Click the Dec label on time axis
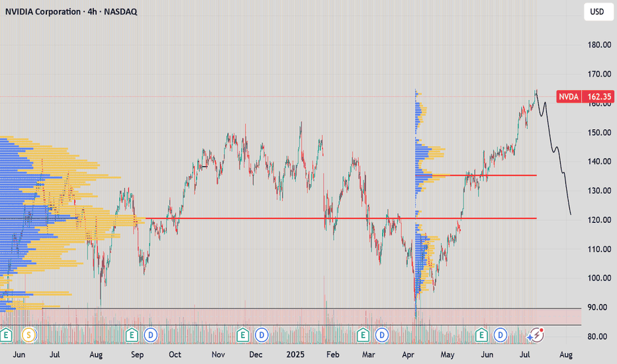This screenshot has width=617, height=364. pos(256,355)
